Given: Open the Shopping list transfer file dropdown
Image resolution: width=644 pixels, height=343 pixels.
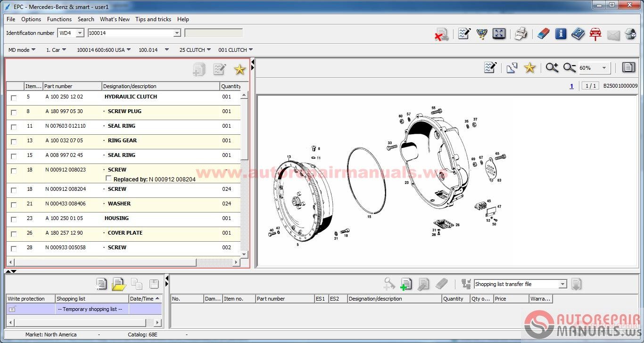Looking at the screenshot, I should pos(562,284).
